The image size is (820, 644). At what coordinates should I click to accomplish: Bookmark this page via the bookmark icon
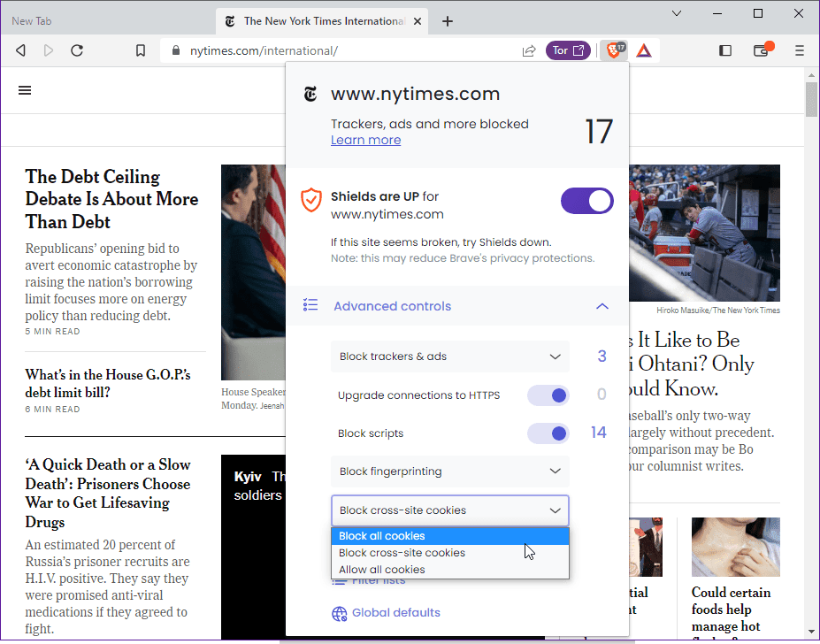point(141,50)
